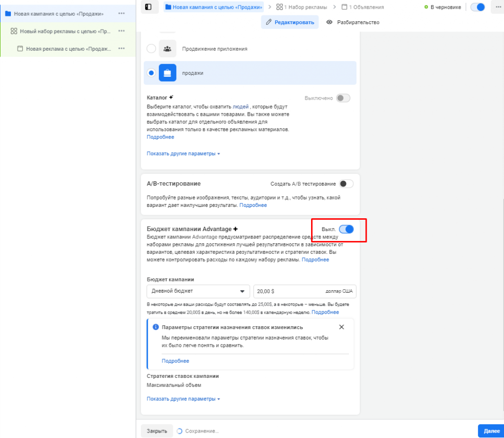Select «Продвижение приложения» radio button
The height and width of the screenshot is (438, 504).
[151, 49]
